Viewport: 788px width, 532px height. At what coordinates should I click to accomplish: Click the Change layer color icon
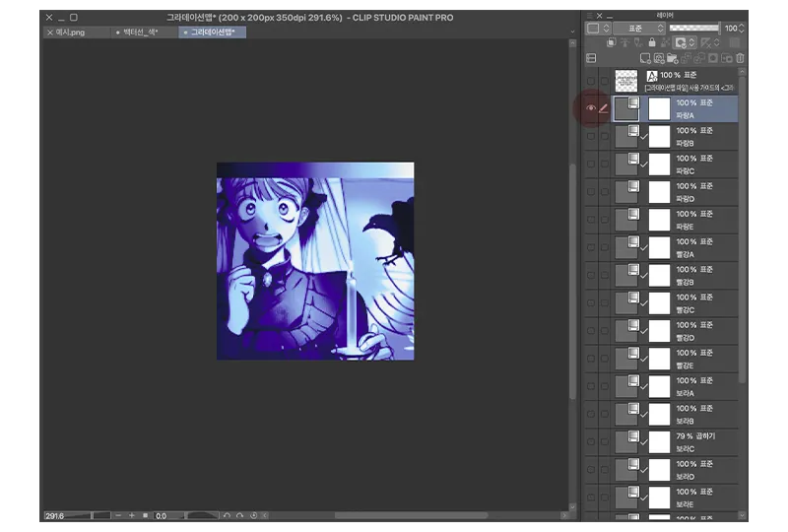[734, 42]
